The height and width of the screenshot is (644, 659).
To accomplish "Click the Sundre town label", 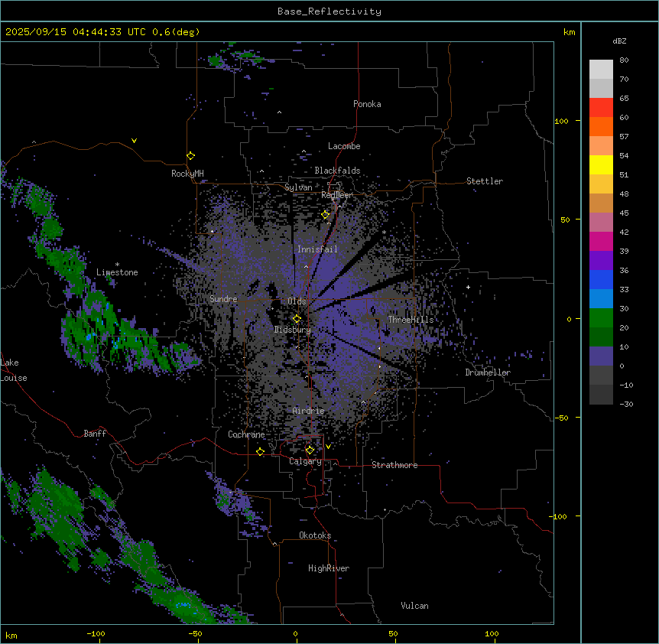I will tap(223, 299).
